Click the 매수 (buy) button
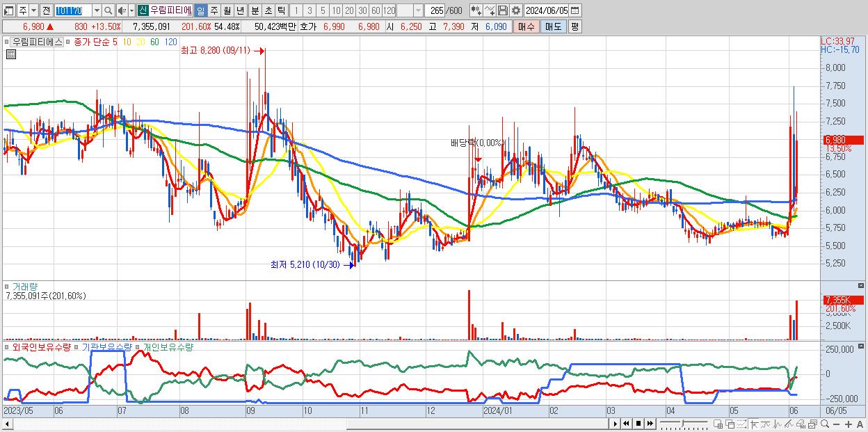 527,27
